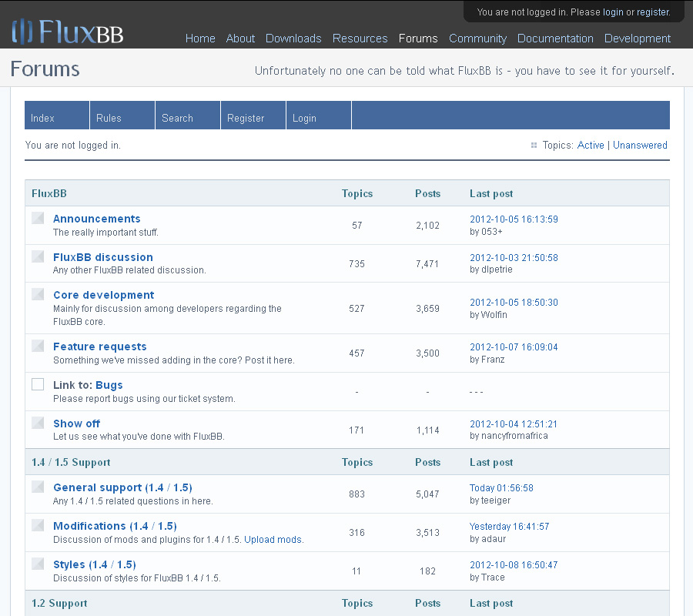Open the Search forum tab
Image resolution: width=693 pixels, height=616 pixels.
[x=188, y=115]
